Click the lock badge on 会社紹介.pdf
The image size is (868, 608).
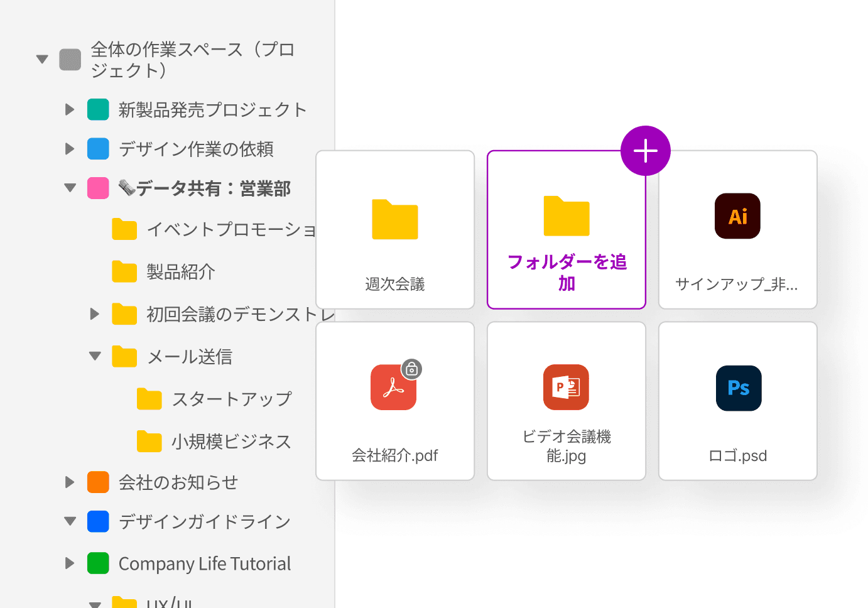(411, 369)
